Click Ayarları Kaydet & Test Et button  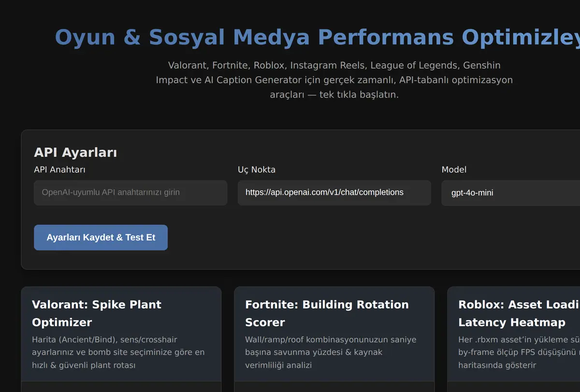[x=101, y=237]
